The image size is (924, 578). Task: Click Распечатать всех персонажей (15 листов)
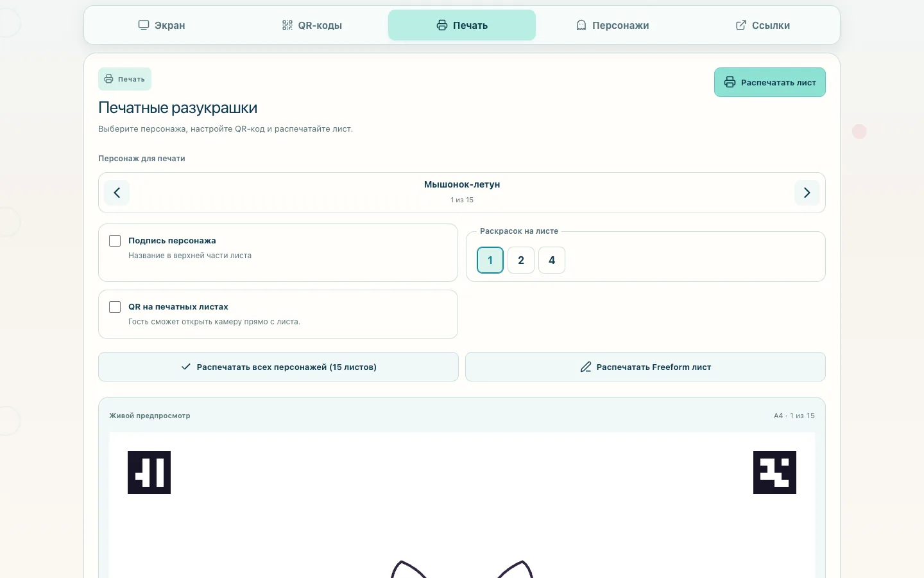[278, 367]
